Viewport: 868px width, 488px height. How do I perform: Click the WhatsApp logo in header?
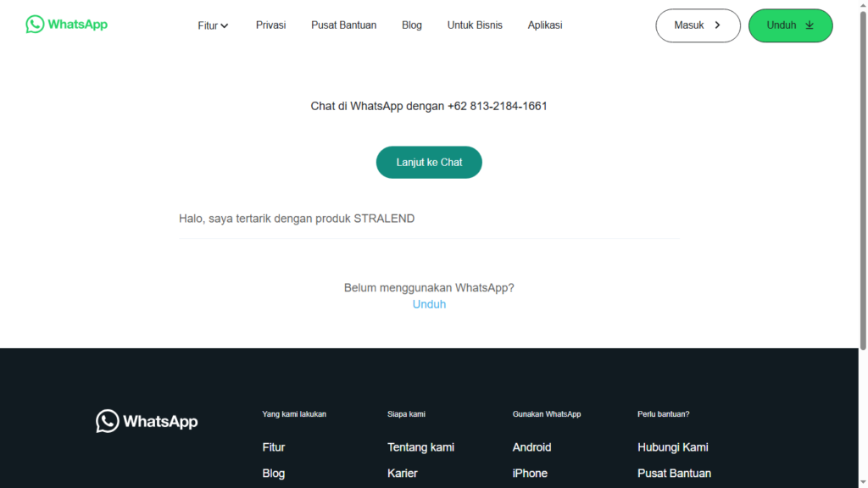pyautogui.click(x=66, y=25)
